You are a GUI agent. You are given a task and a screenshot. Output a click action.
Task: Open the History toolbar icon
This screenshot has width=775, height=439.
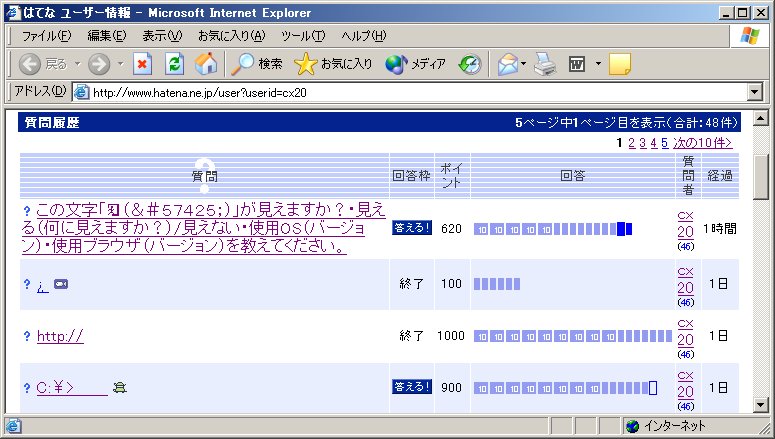(x=469, y=64)
